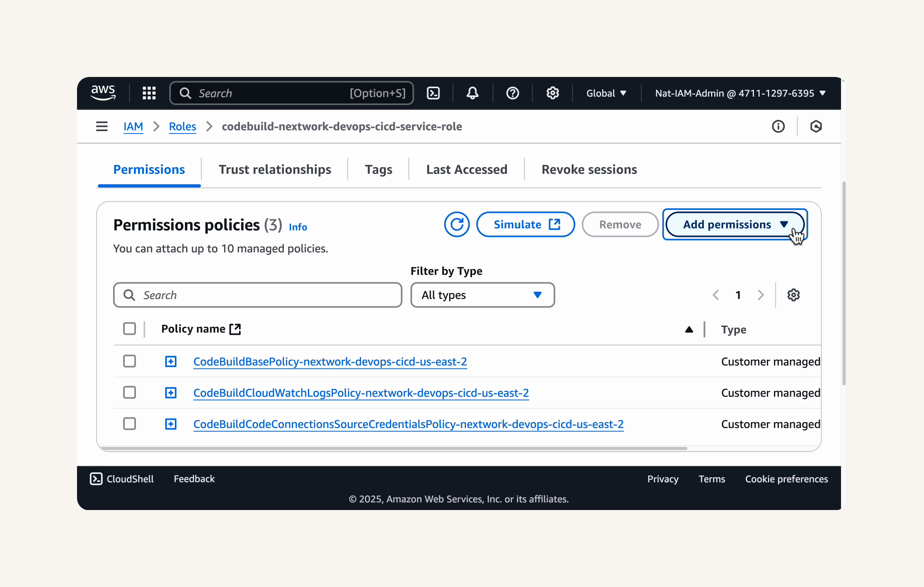Launch CloudShell from the top bar icon

[433, 93]
